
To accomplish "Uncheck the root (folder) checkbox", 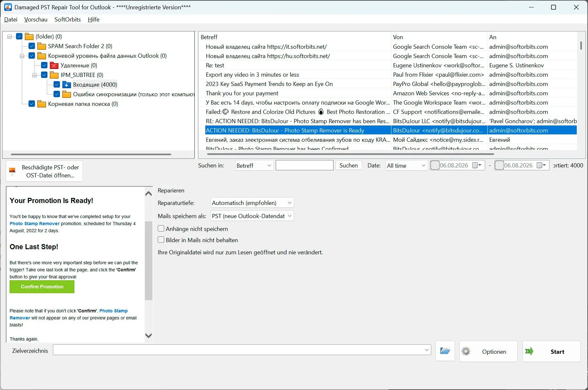I will 19,37.
